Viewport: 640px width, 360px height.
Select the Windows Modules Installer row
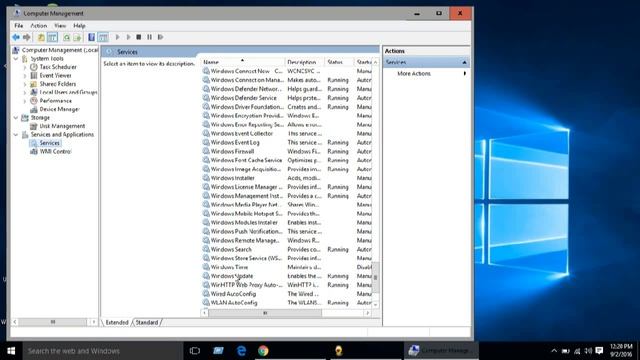pos(287,222)
